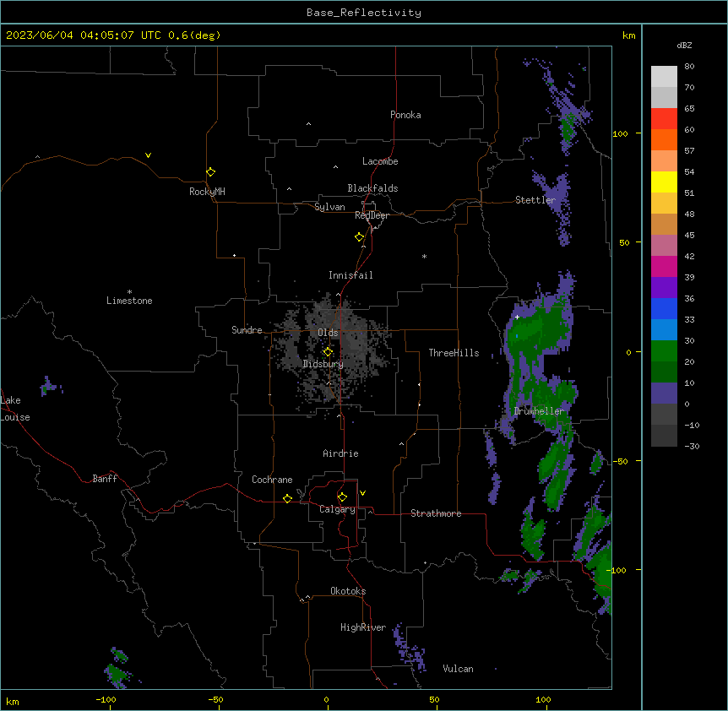Click the Innisfail town label
Screen dimensions: 728x711
coord(350,275)
